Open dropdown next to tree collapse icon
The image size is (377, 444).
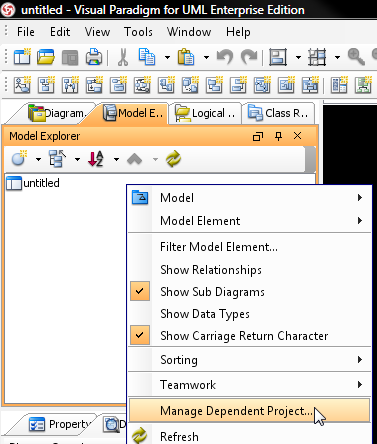point(77,159)
